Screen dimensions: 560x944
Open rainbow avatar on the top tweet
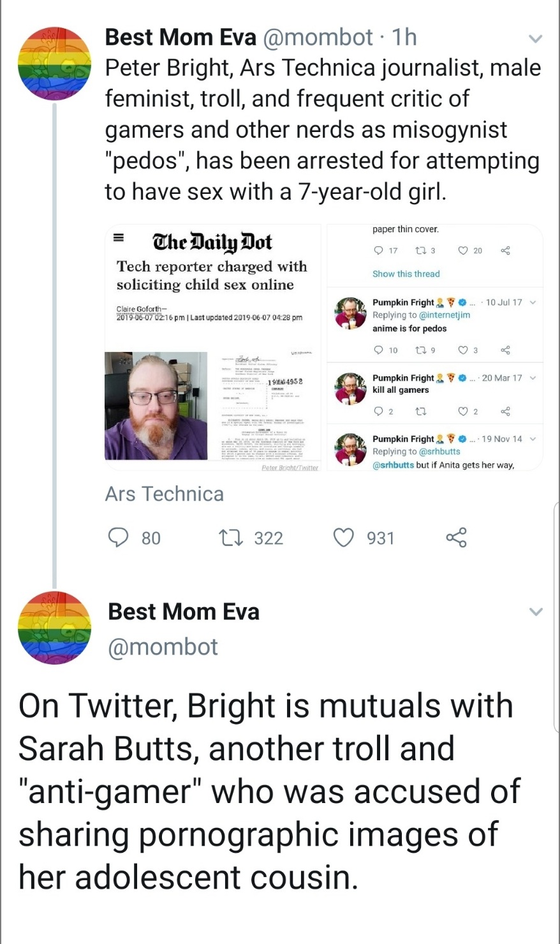(x=54, y=63)
